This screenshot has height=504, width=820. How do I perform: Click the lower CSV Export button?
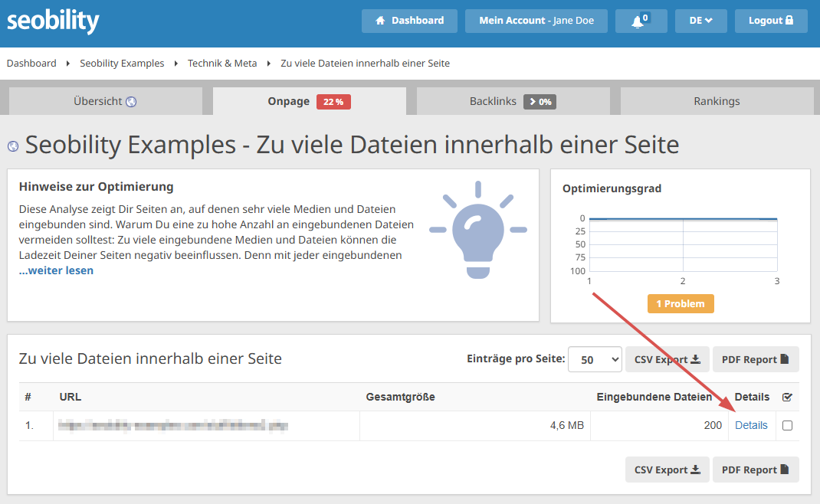(x=667, y=470)
